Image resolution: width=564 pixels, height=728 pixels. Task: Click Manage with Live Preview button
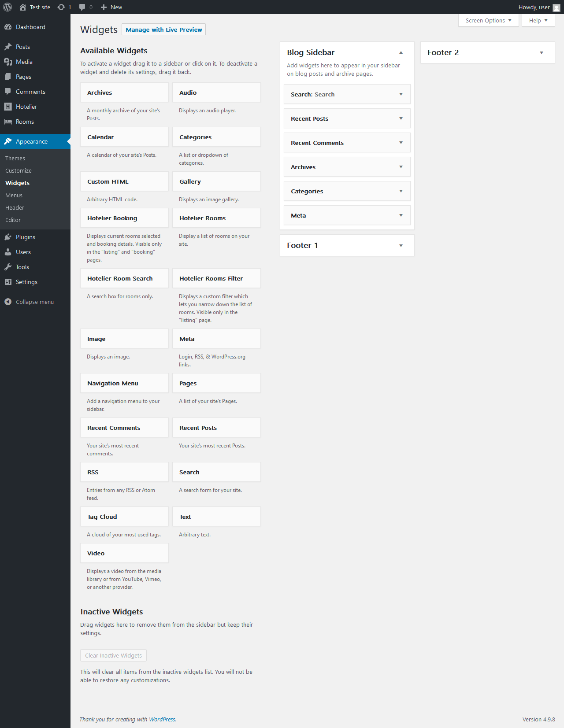pyautogui.click(x=163, y=30)
